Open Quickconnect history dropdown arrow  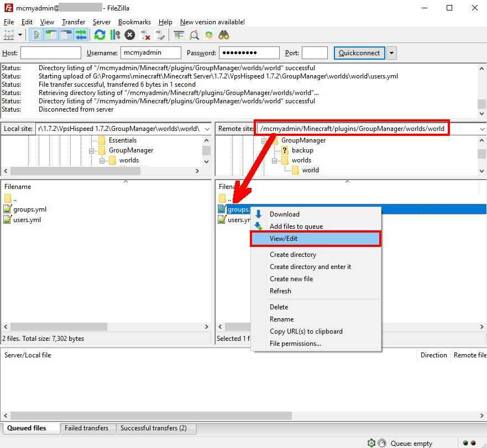pyautogui.click(x=392, y=53)
